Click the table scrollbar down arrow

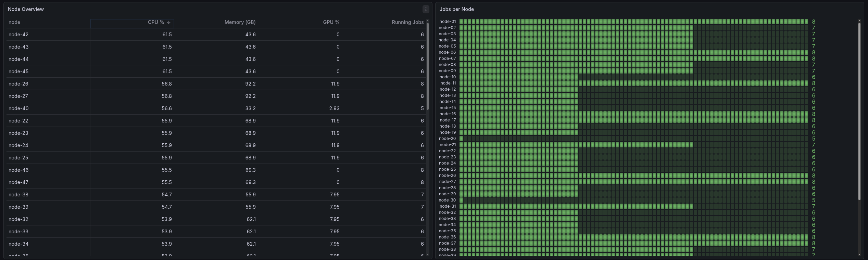[x=427, y=255]
